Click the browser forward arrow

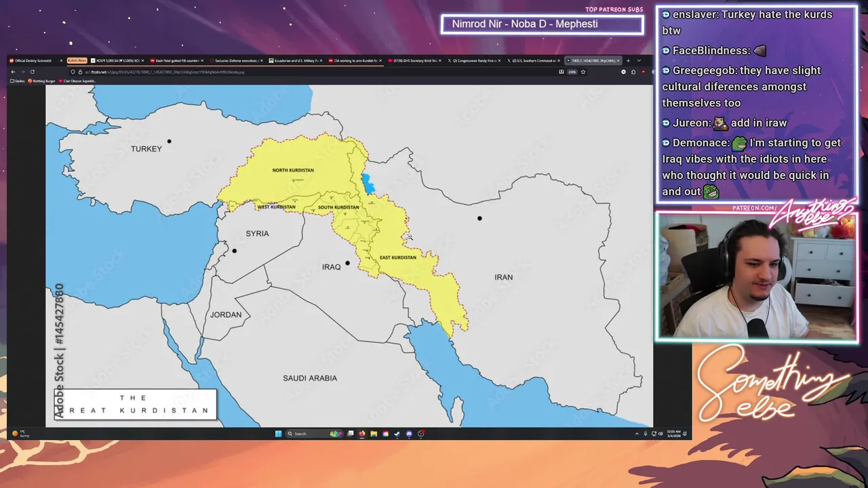(x=22, y=72)
